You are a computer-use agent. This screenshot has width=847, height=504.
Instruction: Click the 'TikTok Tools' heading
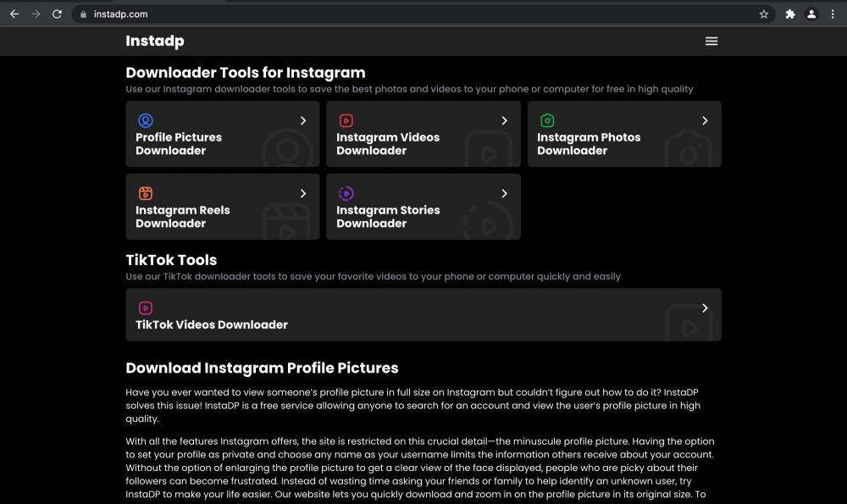(171, 260)
